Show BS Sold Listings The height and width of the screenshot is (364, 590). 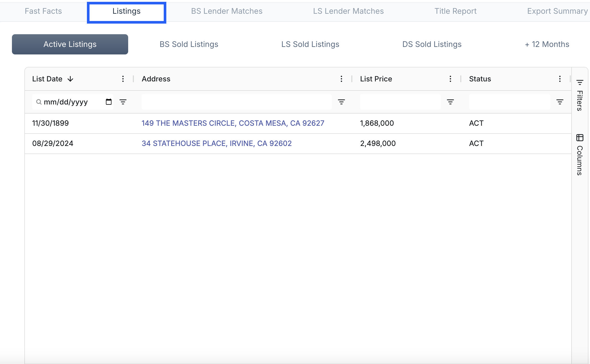[x=189, y=44]
